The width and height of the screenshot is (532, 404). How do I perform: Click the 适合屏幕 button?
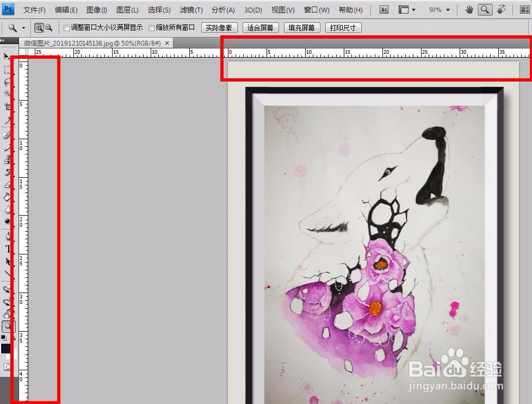(x=261, y=28)
